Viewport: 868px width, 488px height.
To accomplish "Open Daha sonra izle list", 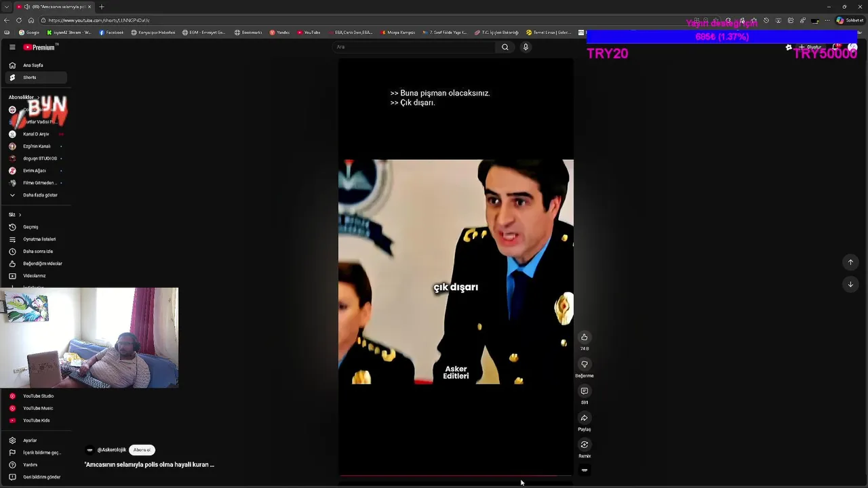I will (x=35, y=251).
